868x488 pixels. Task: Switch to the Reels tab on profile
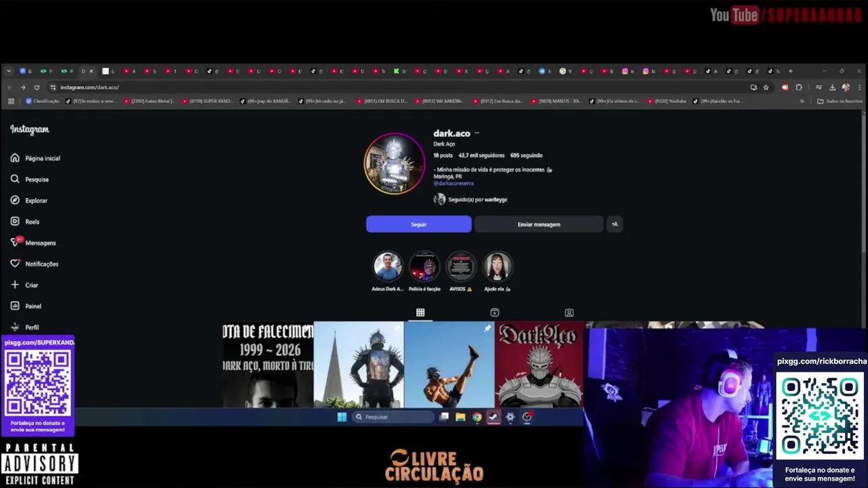pyautogui.click(x=494, y=312)
